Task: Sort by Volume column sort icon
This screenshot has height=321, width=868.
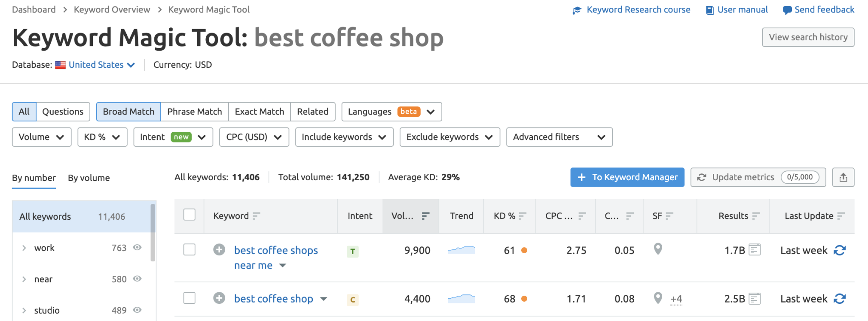Action: pyautogui.click(x=425, y=216)
